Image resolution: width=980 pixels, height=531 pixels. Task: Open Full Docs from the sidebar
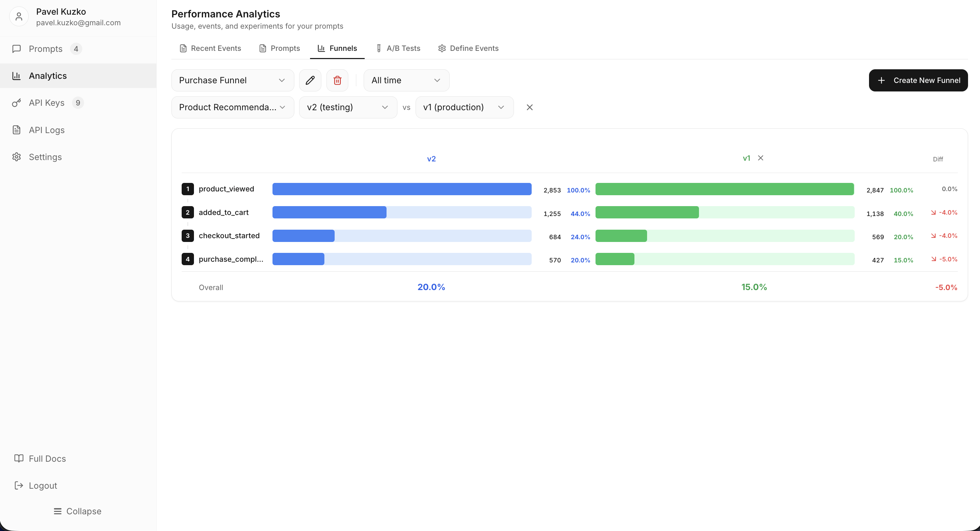[x=47, y=458]
